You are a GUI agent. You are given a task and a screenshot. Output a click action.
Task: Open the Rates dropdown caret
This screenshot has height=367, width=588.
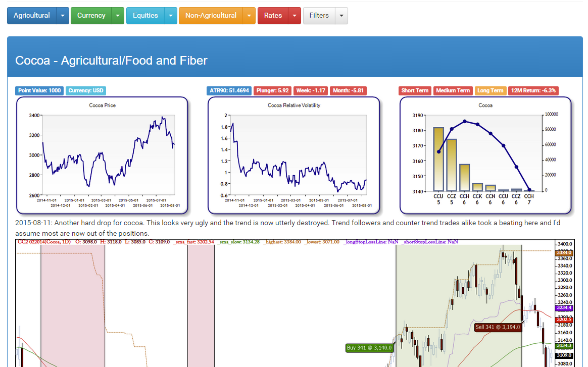pos(295,16)
